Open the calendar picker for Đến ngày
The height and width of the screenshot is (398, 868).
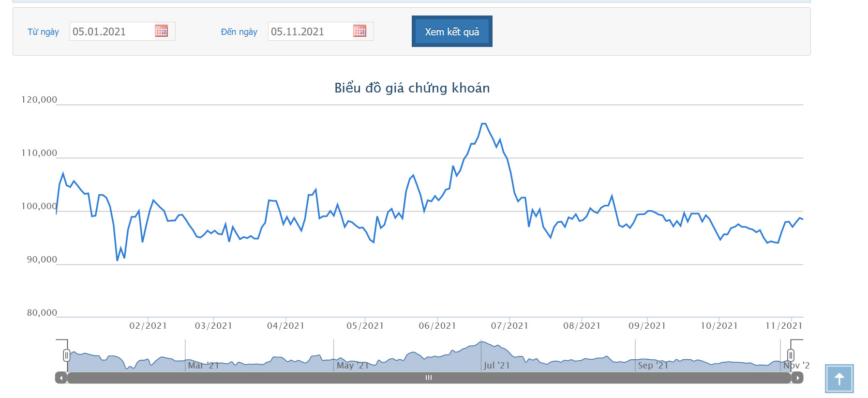coord(359,31)
